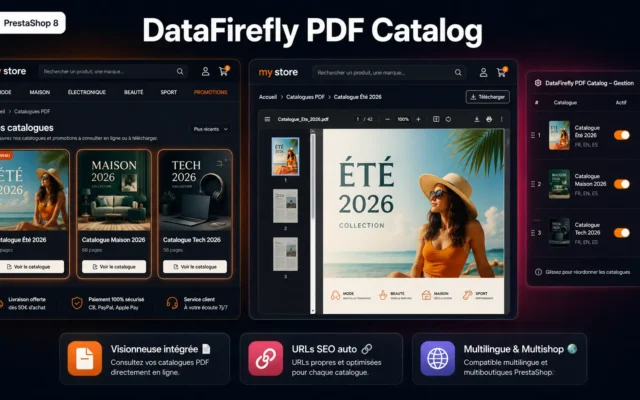Zoom out with the minus icon in the PDF toolbar
Image resolution: width=640 pixels, height=400 pixels.
(x=387, y=119)
